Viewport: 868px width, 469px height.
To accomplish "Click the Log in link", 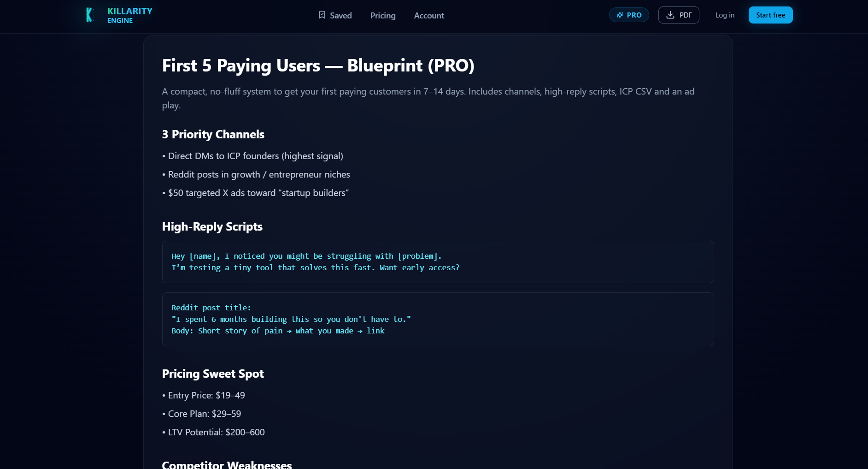I will click(725, 15).
